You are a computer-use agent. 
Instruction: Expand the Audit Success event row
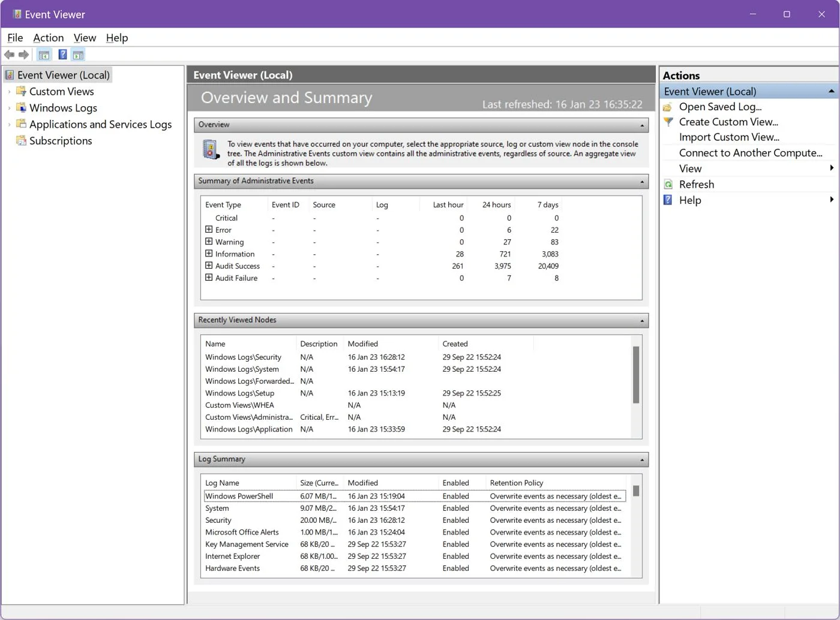[209, 265]
